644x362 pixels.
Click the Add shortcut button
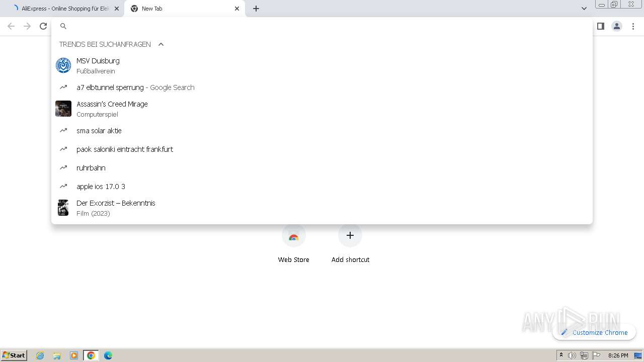click(350, 244)
